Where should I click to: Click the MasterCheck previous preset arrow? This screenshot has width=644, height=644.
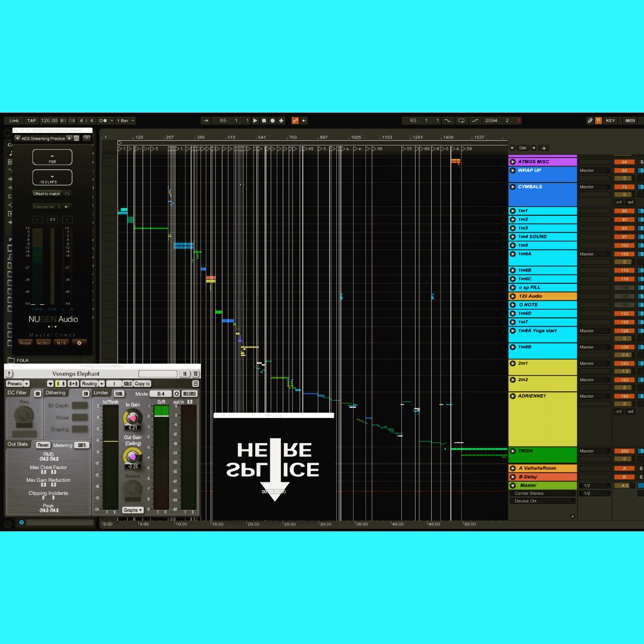click(17, 138)
